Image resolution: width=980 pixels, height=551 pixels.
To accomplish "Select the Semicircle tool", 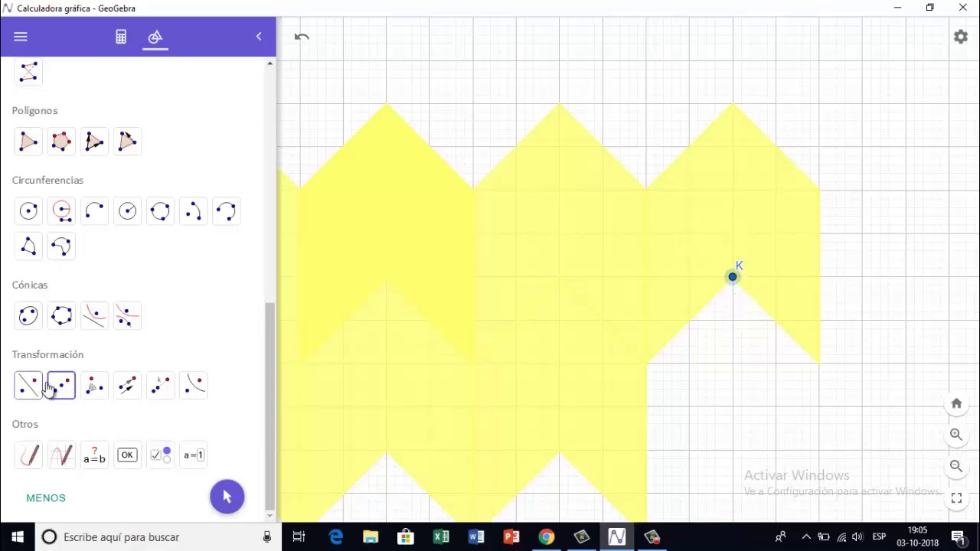I will click(x=94, y=211).
